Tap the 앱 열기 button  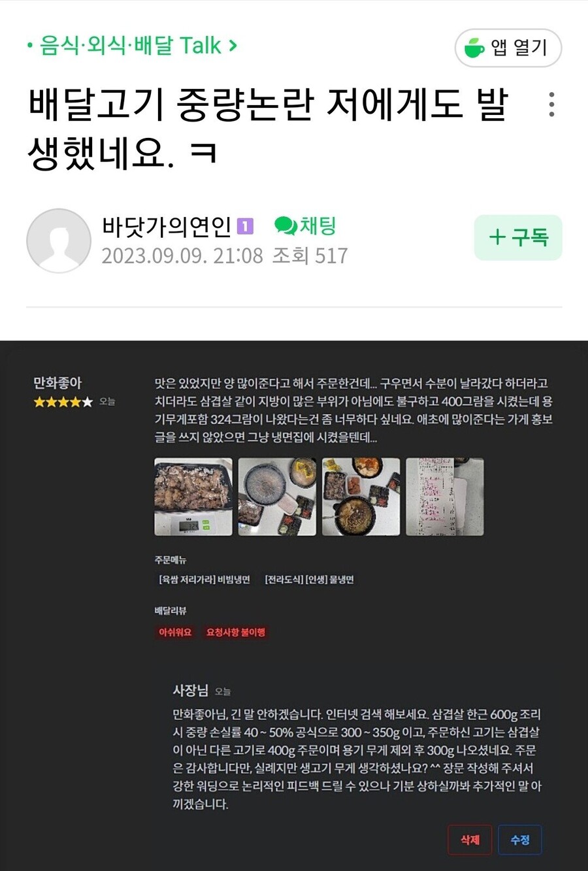pyautogui.click(x=508, y=48)
